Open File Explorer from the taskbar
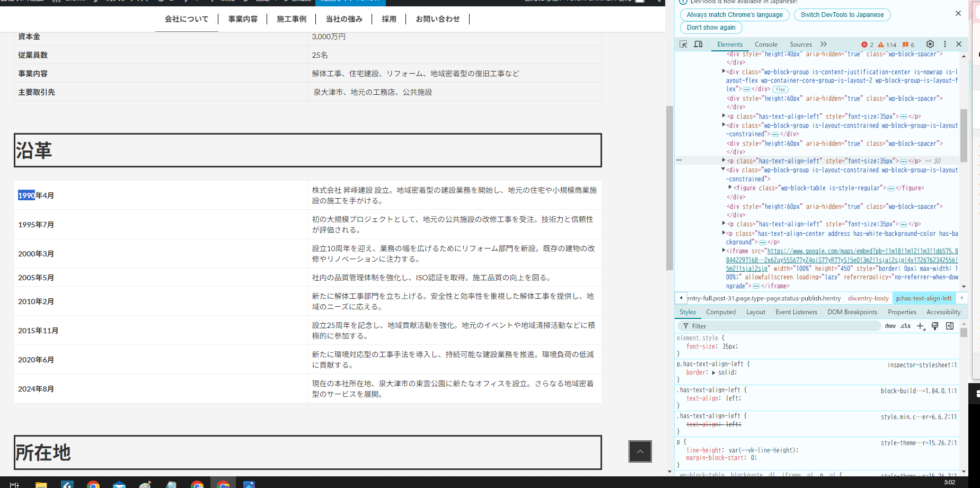The width and height of the screenshot is (980, 488). click(x=41, y=484)
